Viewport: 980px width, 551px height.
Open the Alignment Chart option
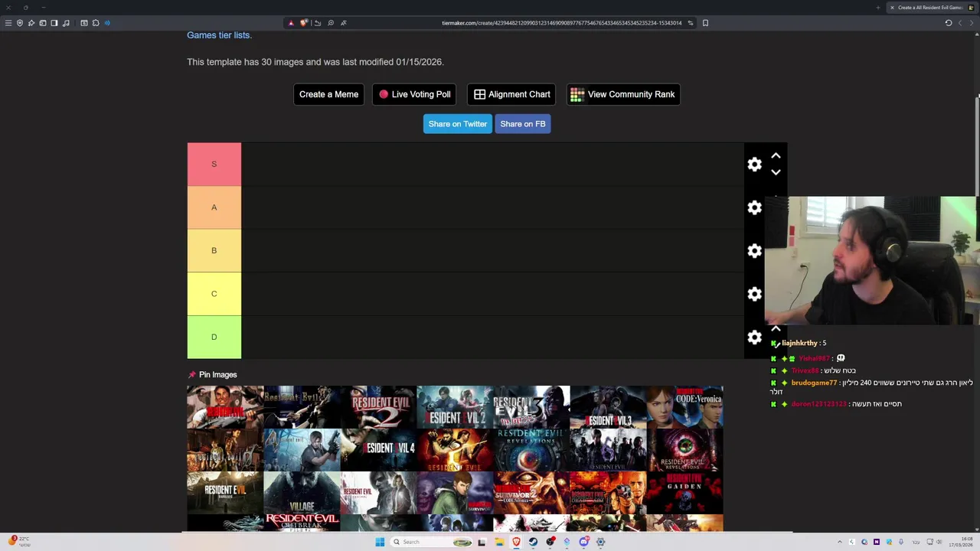[511, 94]
